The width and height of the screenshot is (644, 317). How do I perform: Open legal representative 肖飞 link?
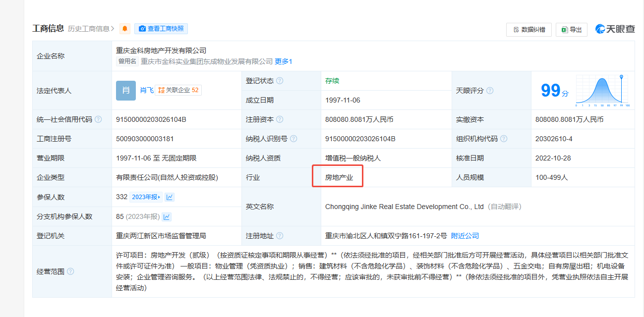(x=147, y=90)
